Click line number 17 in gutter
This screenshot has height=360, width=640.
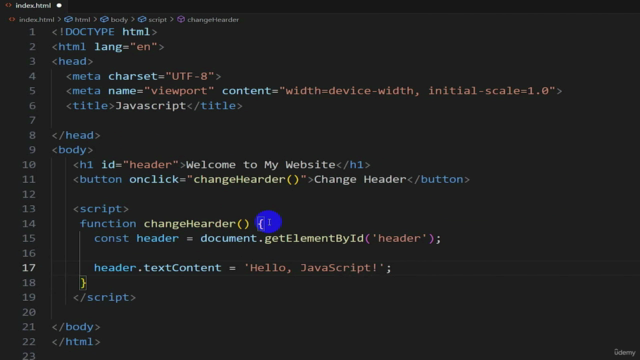pyautogui.click(x=29, y=268)
